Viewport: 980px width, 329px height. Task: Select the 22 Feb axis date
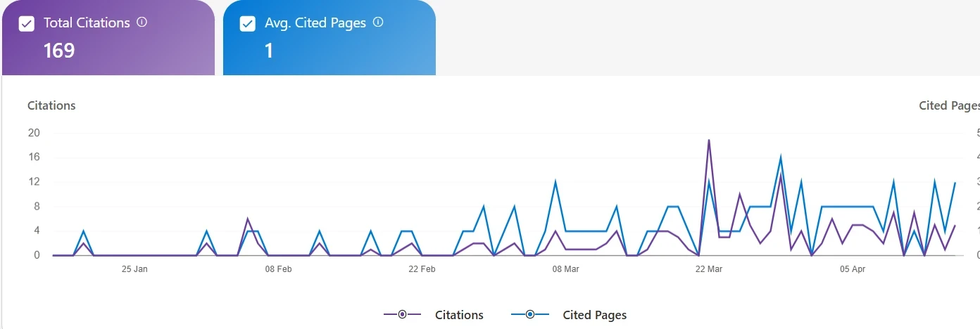422,269
